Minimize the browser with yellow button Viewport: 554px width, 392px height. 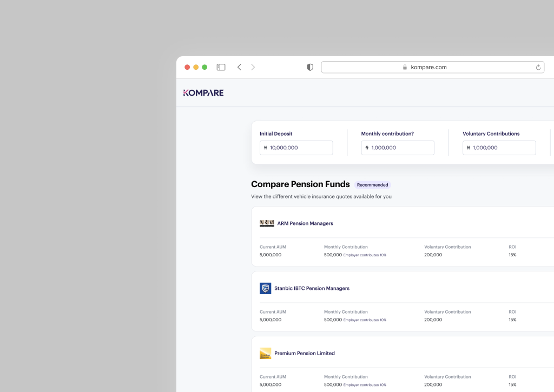coord(196,67)
